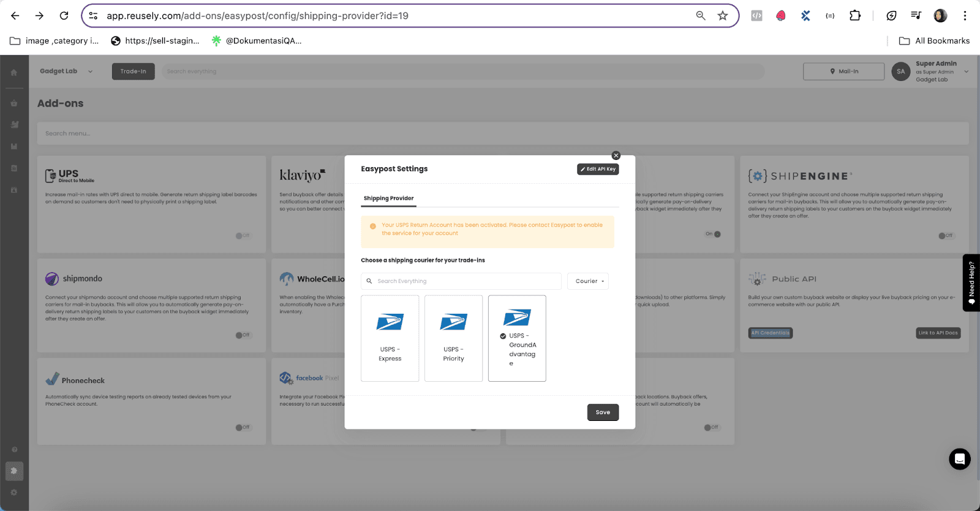Open the @DokumentasiQA bookmark
Image resolution: width=980 pixels, height=511 pixels.
257,41
